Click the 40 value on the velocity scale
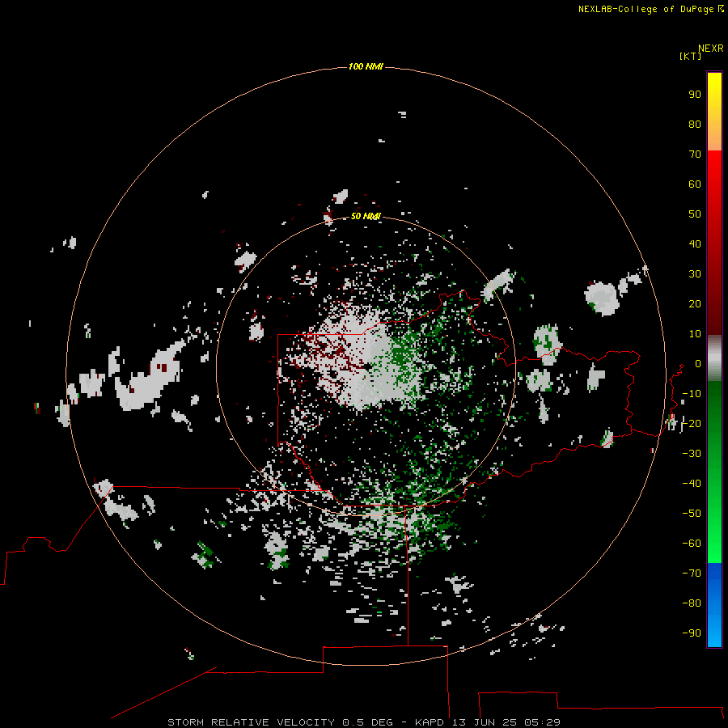 (695, 243)
